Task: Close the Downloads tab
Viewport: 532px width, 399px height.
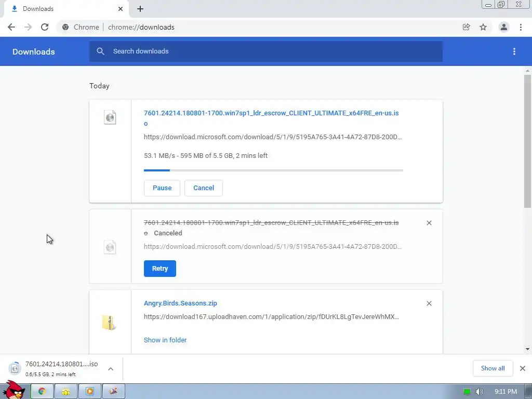Action: [x=121, y=9]
